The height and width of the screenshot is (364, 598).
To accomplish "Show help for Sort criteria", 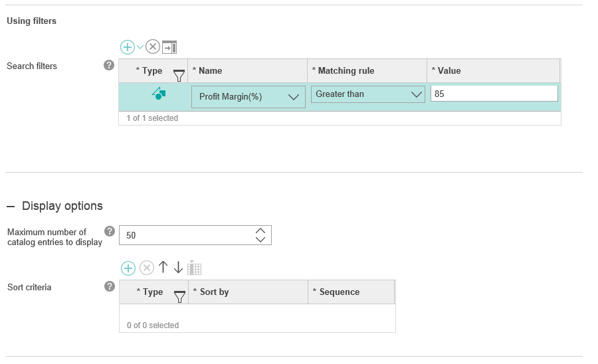I will click(110, 286).
